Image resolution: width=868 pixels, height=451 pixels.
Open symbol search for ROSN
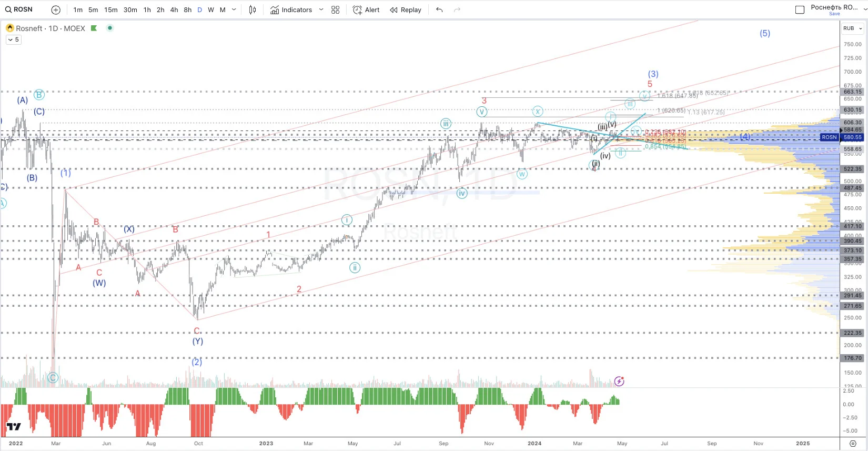[19, 9]
